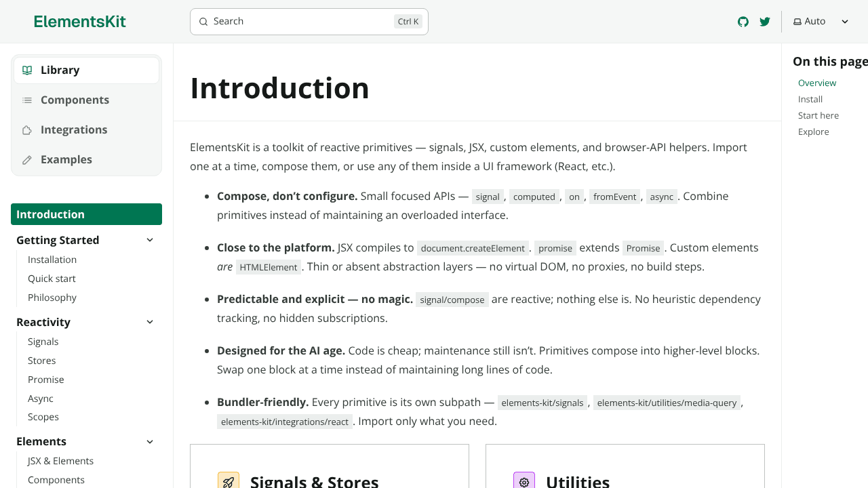868x488 pixels.
Task: Click the Components list icon
Action: (27, 100)
